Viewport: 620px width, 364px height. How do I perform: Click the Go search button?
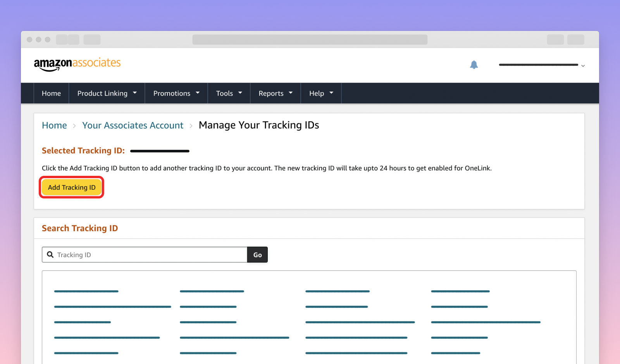point(257,255)
